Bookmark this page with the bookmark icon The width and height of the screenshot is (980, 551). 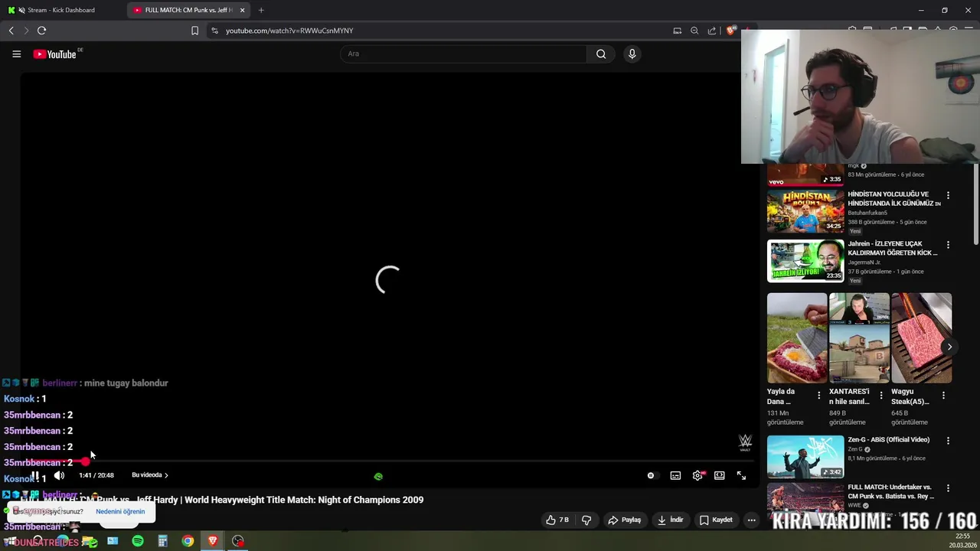pos(194,31)
